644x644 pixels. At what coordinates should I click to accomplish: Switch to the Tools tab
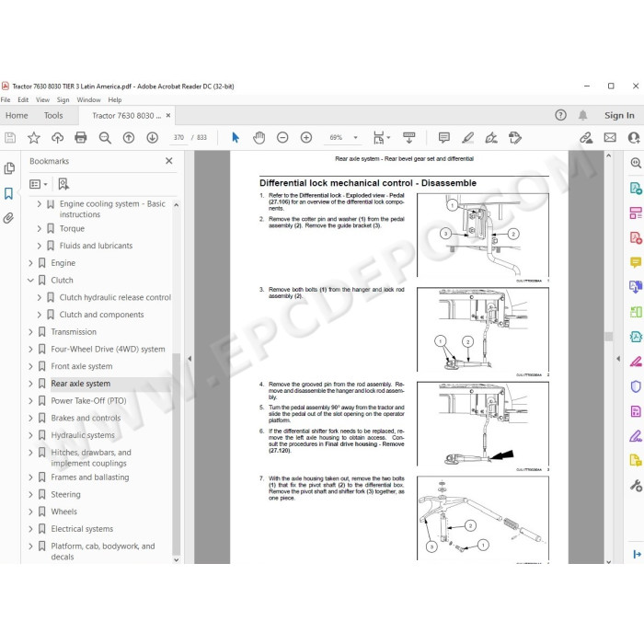click(x=53, y=115)
